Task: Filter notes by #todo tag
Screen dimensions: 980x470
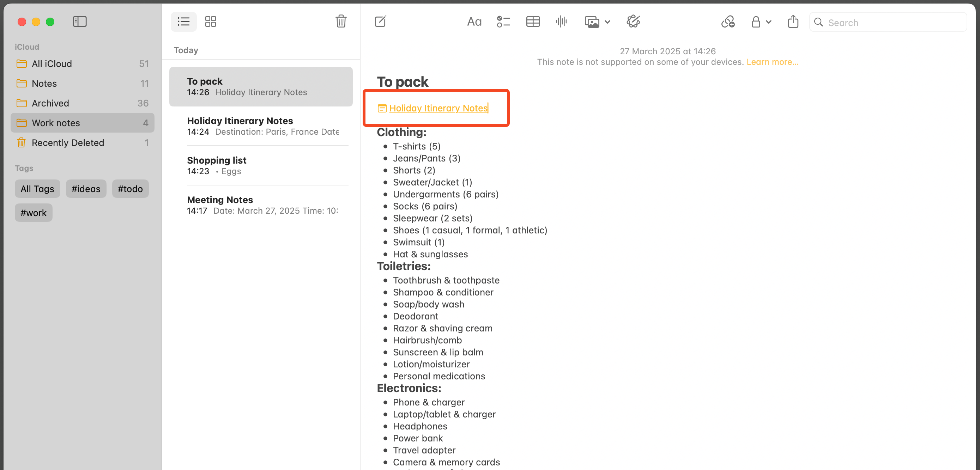Action: (130, 189)
